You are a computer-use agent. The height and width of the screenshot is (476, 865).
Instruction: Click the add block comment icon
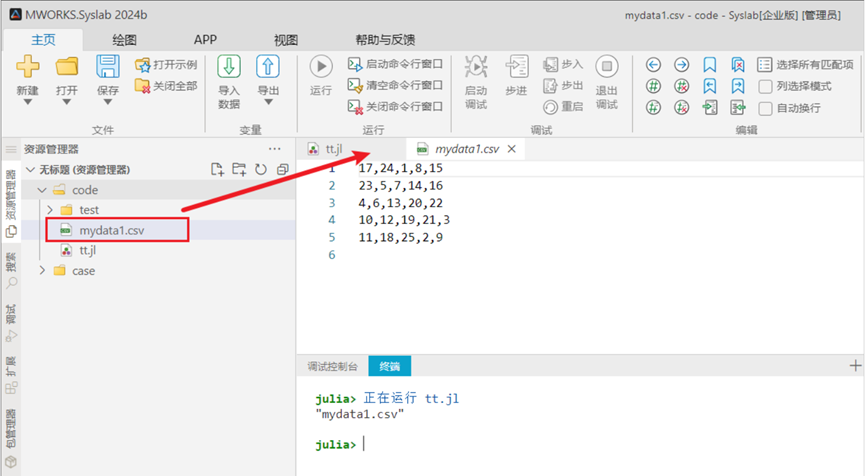tap(653, 108)
